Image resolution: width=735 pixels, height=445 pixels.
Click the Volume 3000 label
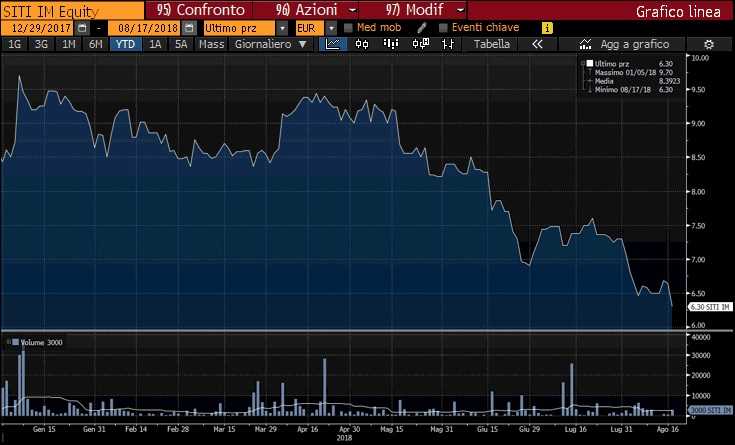click(x=41, y=342)
